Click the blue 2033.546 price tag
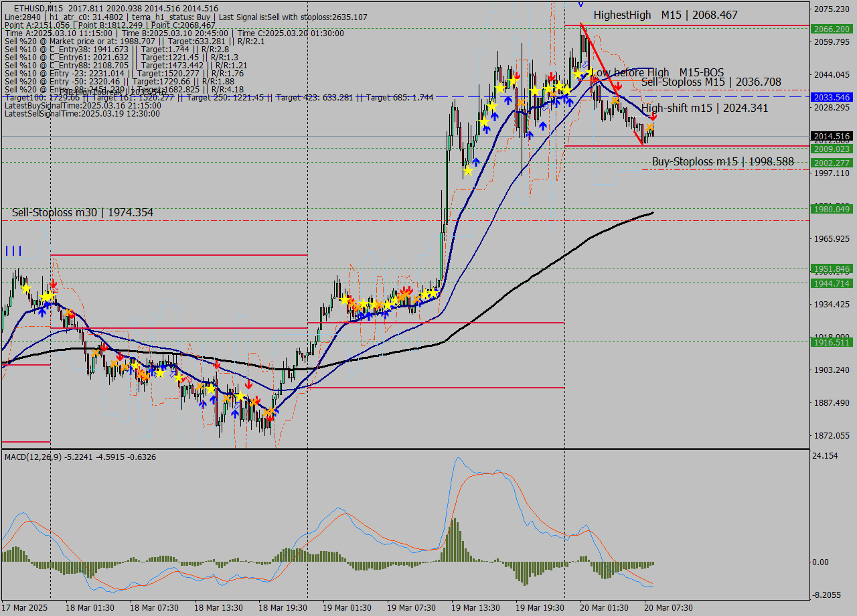The width and height of the screenshot is (857, 616). pyautogui.click(x=831, y=97)
